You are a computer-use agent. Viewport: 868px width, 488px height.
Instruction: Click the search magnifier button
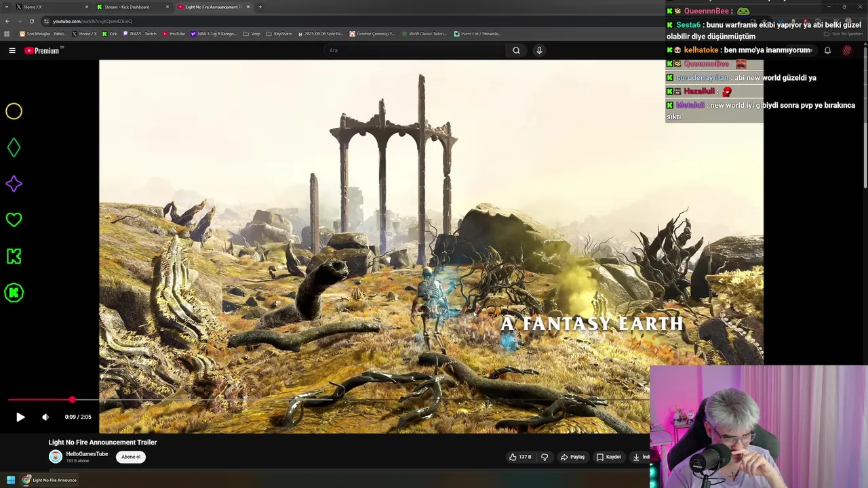click(516, 50)
